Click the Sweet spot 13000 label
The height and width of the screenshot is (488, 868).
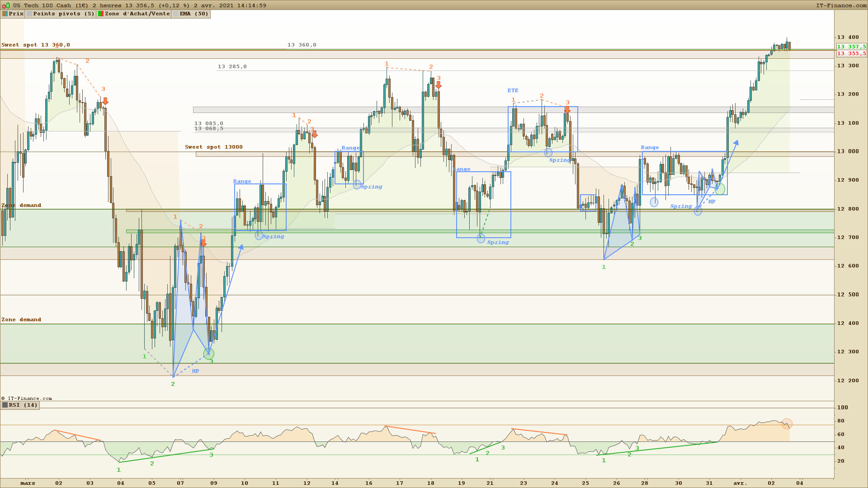click(x=213, y=147)
